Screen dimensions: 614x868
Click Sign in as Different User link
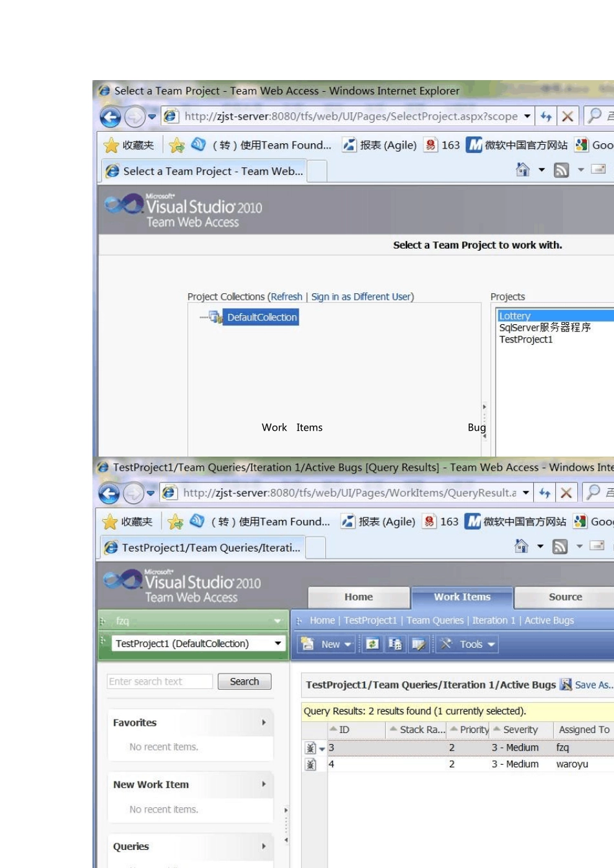(361, 296)
